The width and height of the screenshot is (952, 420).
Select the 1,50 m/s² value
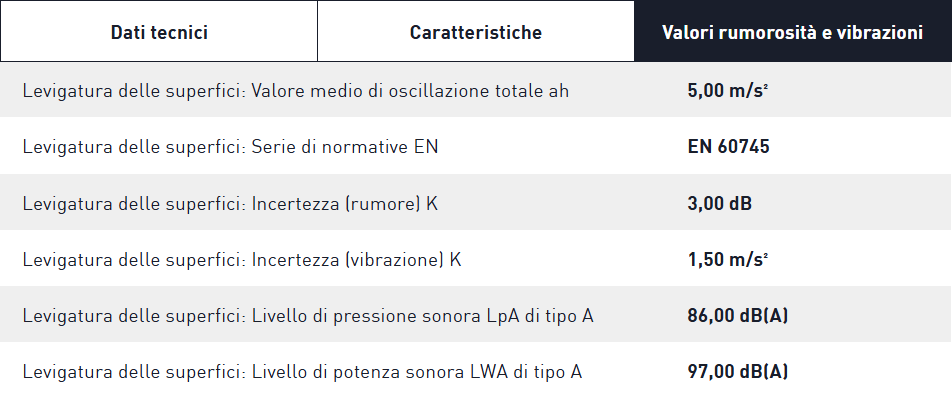click(x=728, y=260)
